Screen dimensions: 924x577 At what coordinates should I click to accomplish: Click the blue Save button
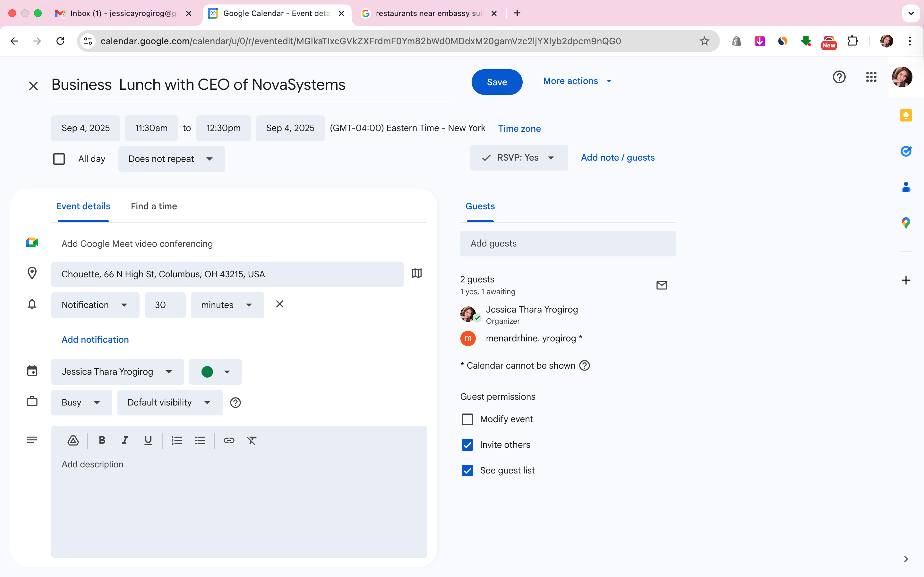coord(496,82)
